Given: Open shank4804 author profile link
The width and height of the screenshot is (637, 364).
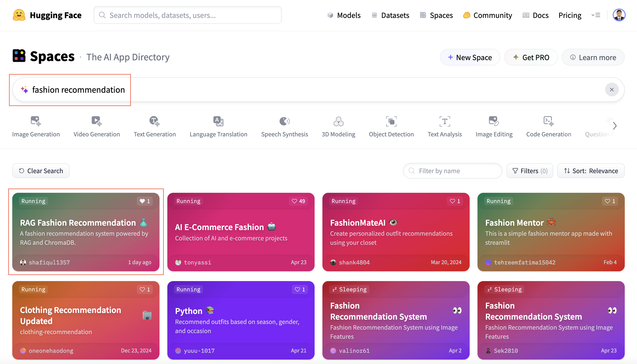Looking at the screenshot, I should pyautogui.click(x=350, y=262).
